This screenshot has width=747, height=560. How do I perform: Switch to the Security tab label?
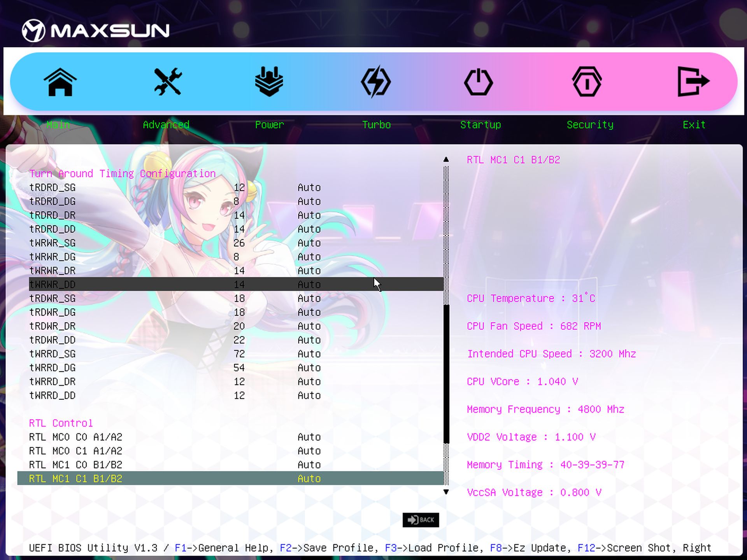[590, 125]
